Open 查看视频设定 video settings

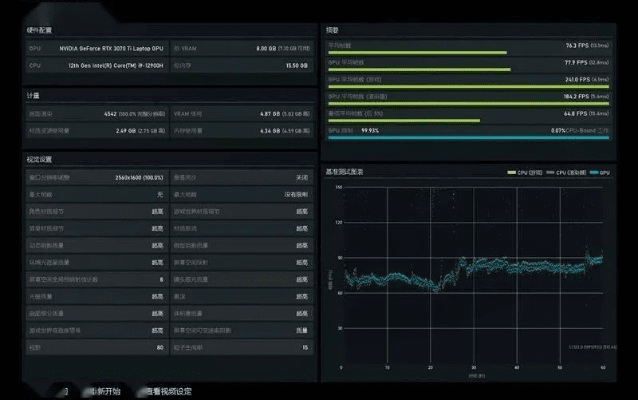tap(168, 391)
